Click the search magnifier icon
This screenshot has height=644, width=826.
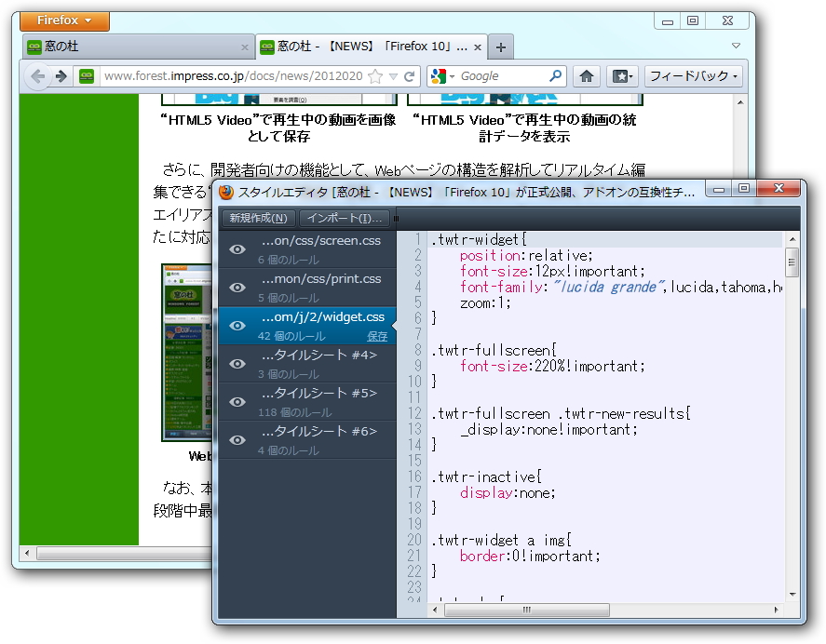coord(555,75)
